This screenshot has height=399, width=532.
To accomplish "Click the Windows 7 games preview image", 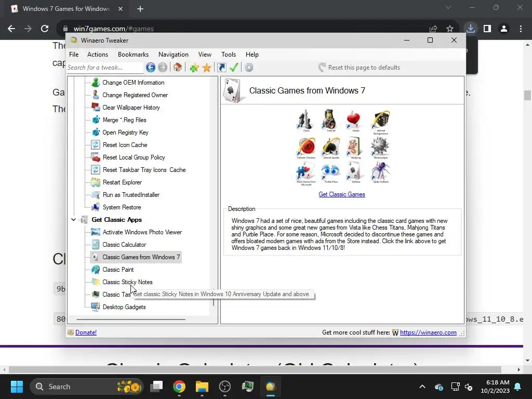I will coord(343,148).
